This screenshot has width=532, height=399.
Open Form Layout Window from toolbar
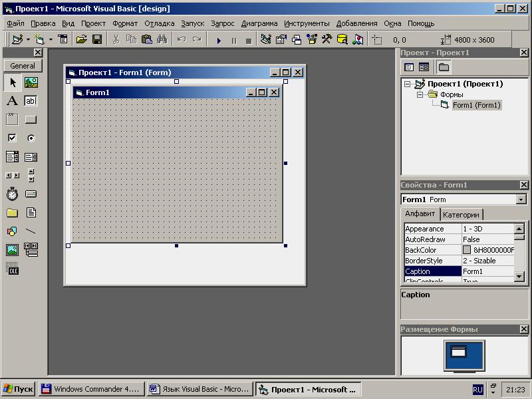(x=297, y=40)
